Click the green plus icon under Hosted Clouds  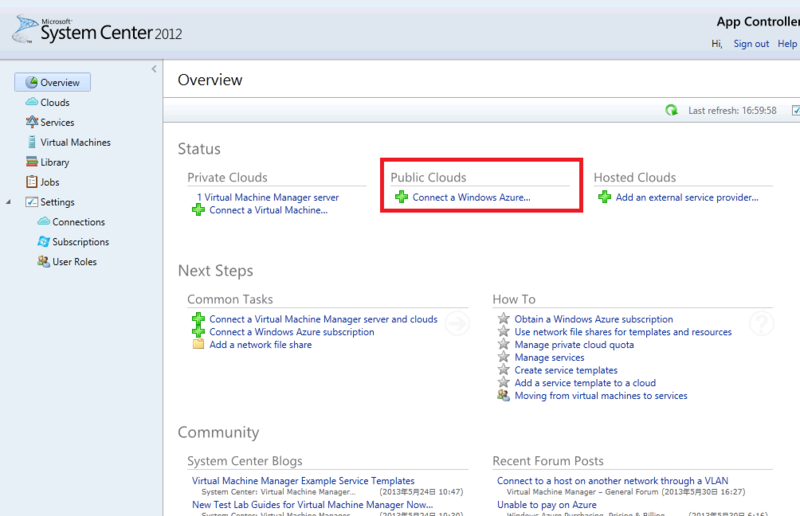pos(605,197)
